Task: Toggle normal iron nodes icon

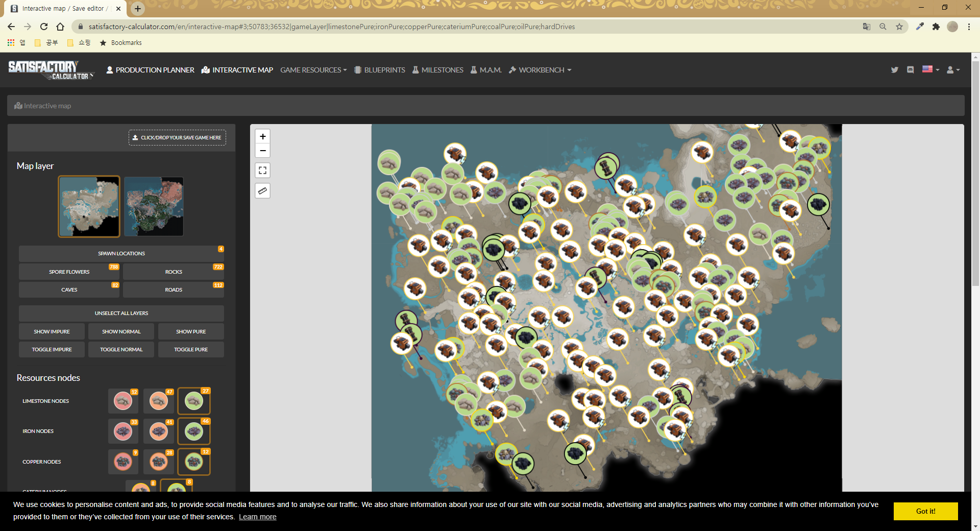Action: [x=158, y=431]
